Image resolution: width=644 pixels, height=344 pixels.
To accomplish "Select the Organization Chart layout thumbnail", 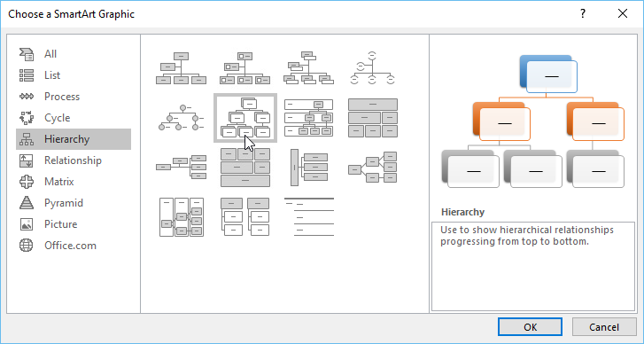I will (181, 68).
